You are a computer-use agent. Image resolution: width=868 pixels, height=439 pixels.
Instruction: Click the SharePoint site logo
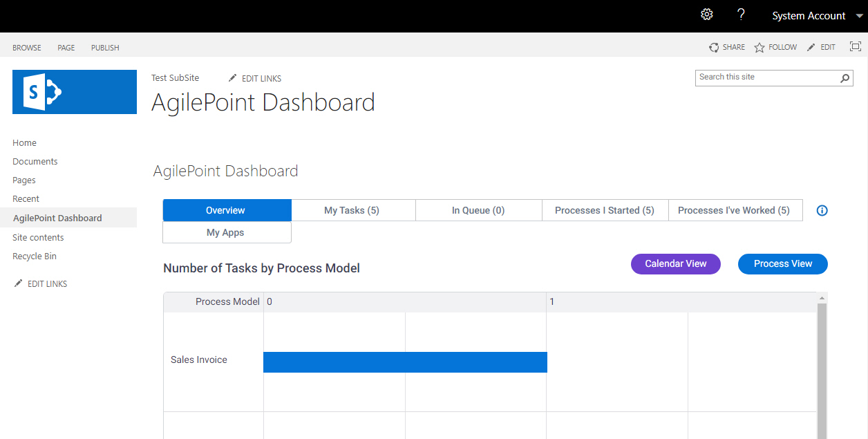tap(75, 92)
